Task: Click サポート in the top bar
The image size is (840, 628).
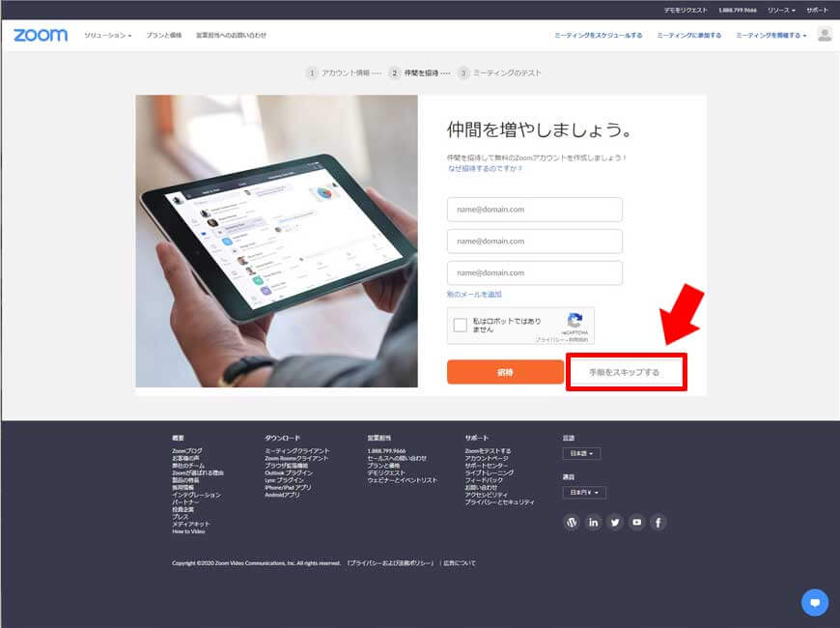Action: click(817, 11)
